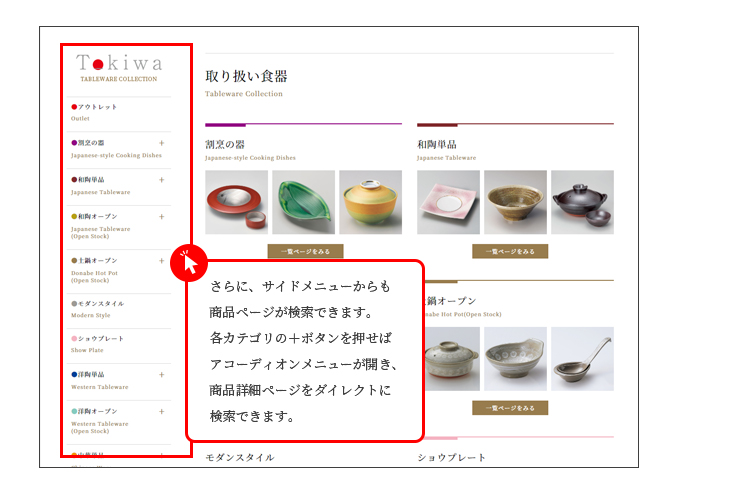Click the Tokiwa Tableware Collection logo
The height and width of the screenshot is (500, 740).
[119, 68]
